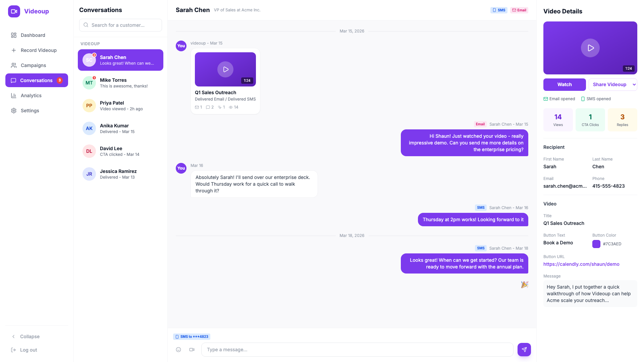Click the Type a message input field
Image resolution: width=644 pixels, height=362 pixels.
(357, 350)
